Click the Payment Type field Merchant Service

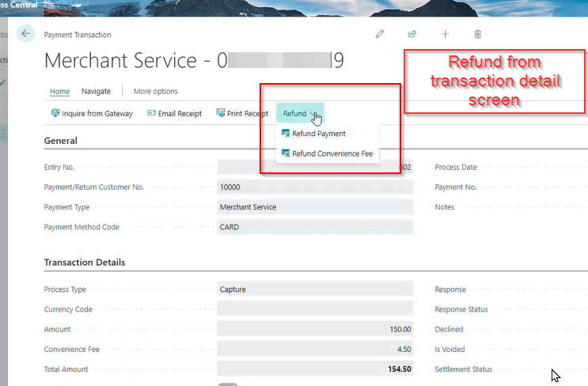coord(315,207)
